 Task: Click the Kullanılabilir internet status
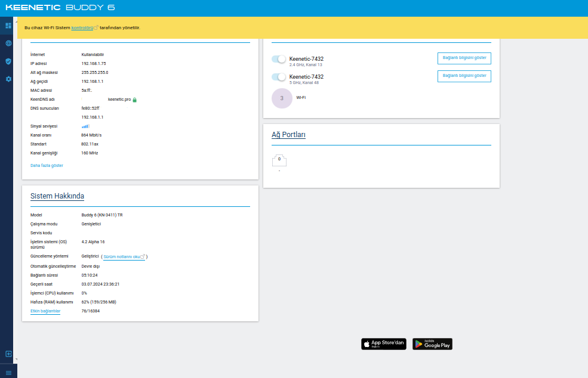click(93, 55)
